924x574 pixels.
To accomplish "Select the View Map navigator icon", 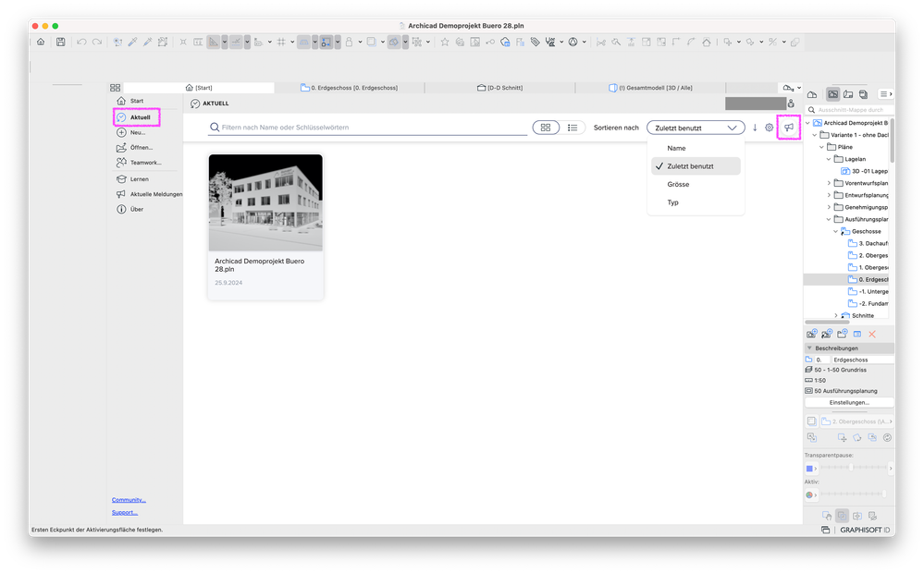I will 832,94.
